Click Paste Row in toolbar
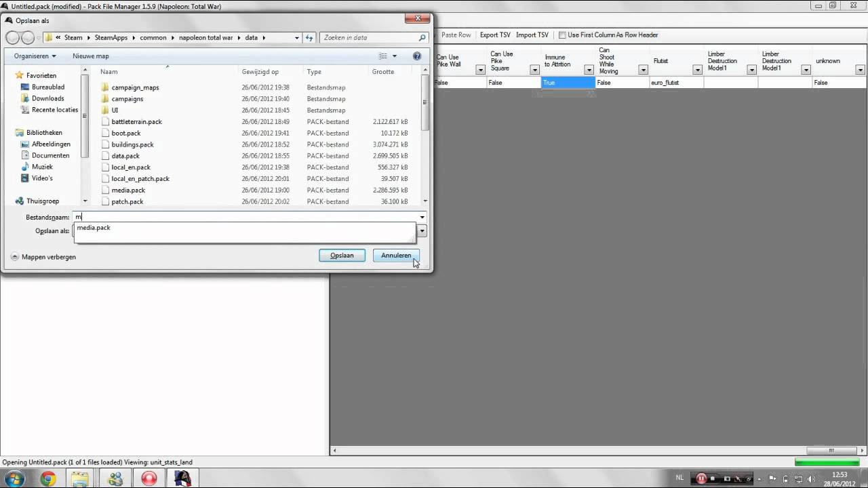The image size is (868, 488). 456,35
